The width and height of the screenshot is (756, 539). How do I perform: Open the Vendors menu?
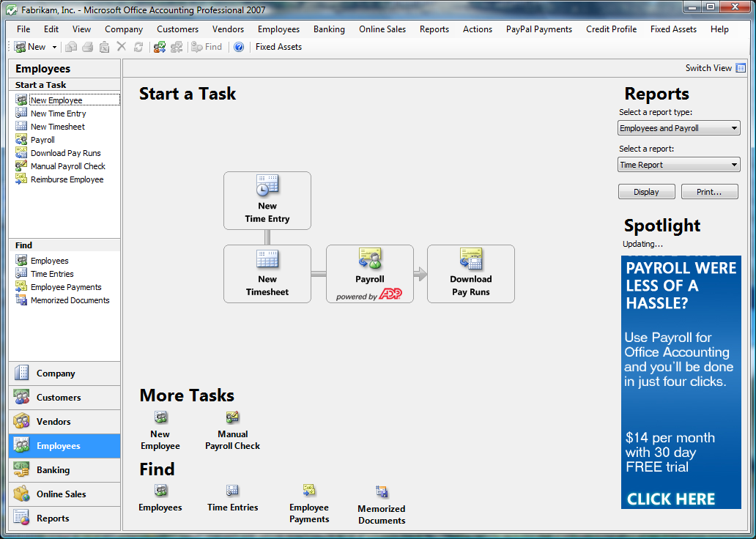click(228, 29)
